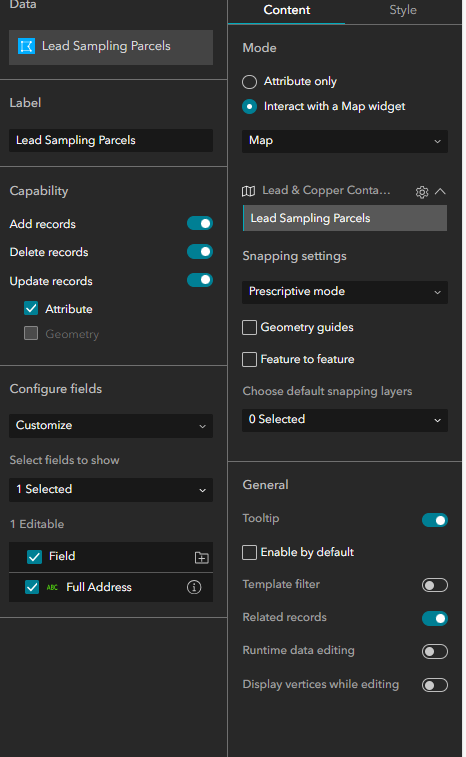Turn off Delete records capability
Image resolution: width=466 pixels, height=757 pixels.
(200, 252)
